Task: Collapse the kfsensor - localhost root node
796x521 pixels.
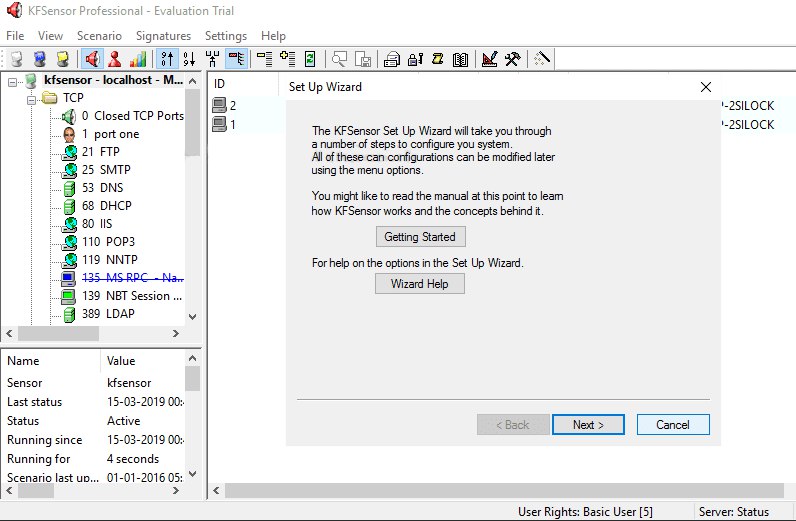Action: [12, 81]
